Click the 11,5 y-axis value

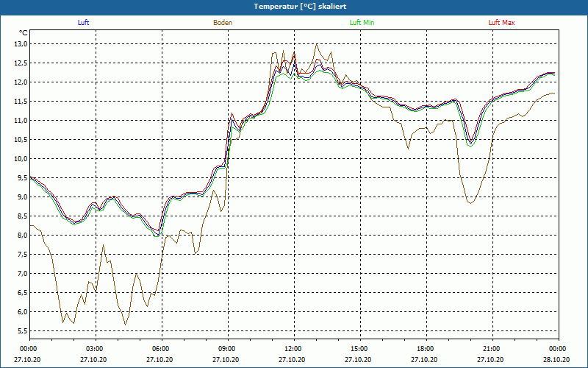(21, 102)
